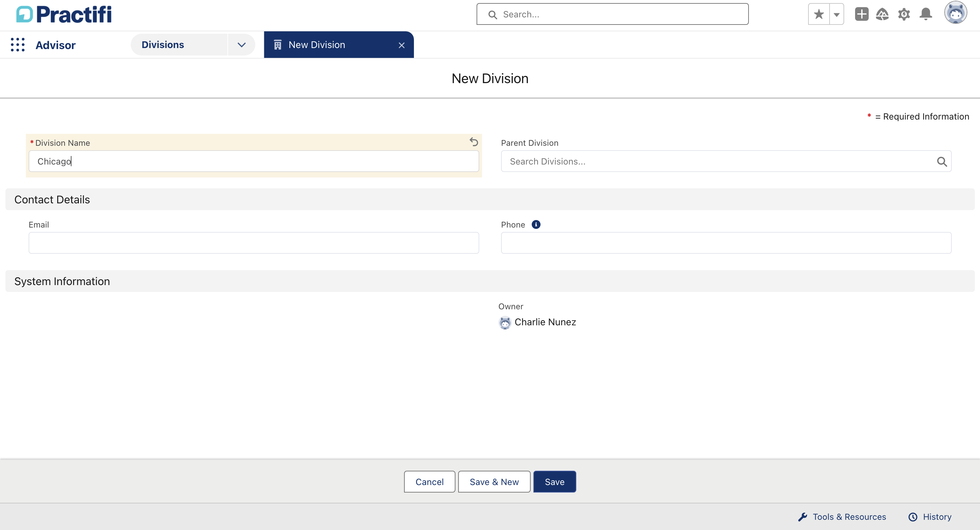This screenshot has height=530, width=980.
Task: Revert Division Name using the undo icon
Action: coord(474,142)
